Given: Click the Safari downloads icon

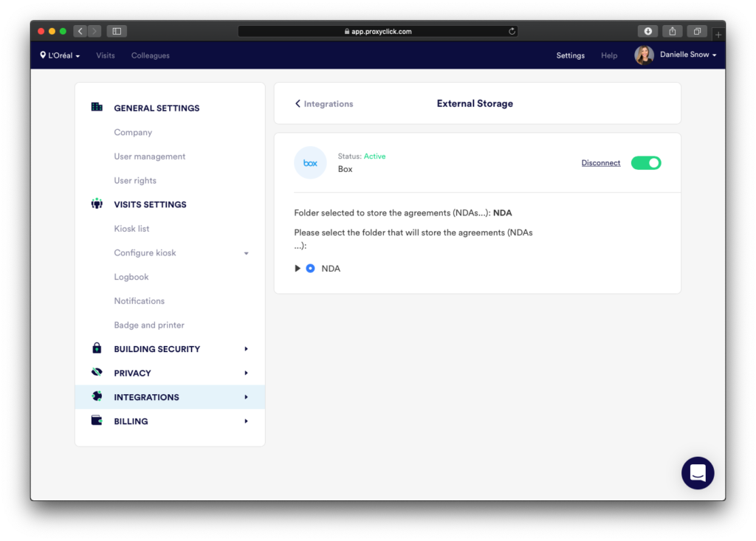Looking at the screenshot, I should coord(647,31).
